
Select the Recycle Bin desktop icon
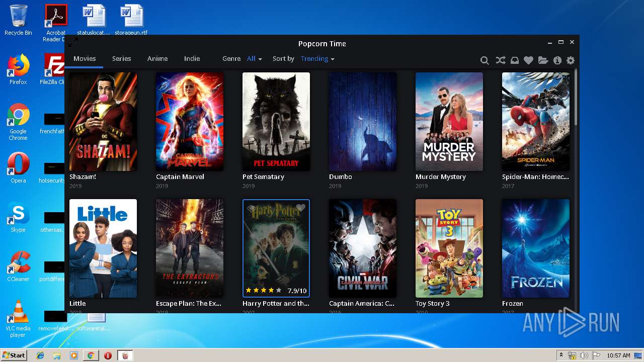tap(18, 21)
